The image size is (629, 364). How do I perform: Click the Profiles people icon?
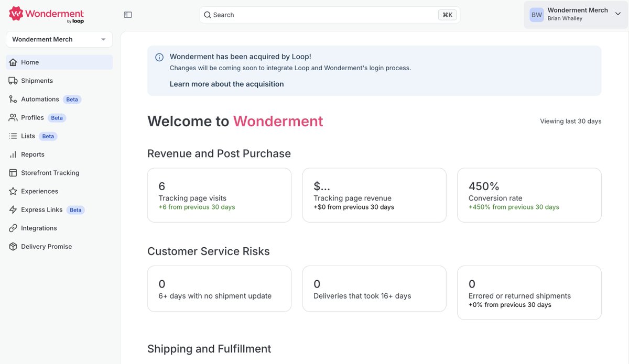tap(13, 117)
